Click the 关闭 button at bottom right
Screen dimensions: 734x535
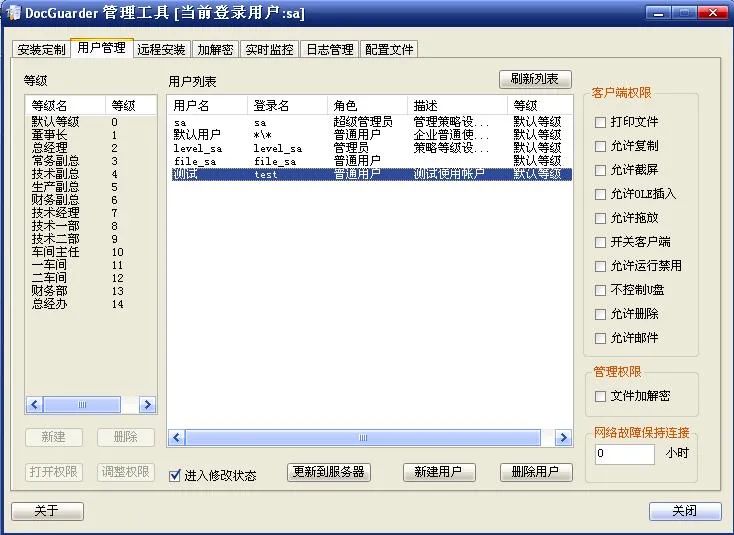pos(685,511)
